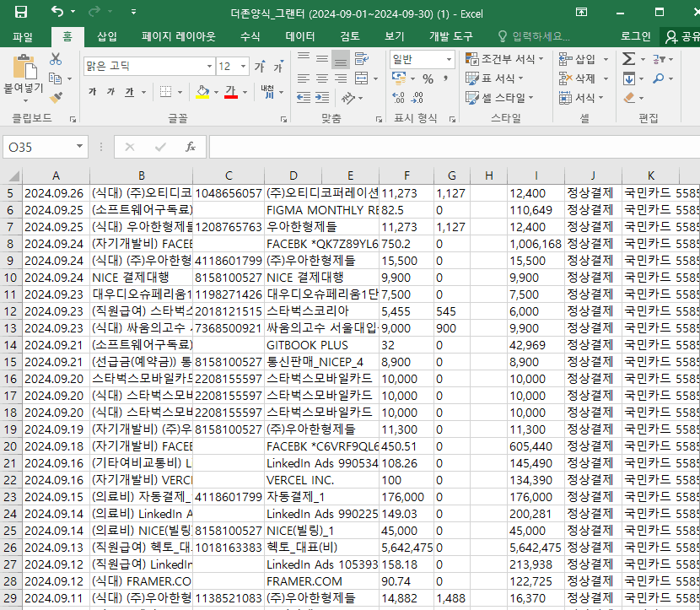Apply cell borders with the border icon
Image resolution: width=700 pixels, height=610 pixels.
click(x=165, y=92)
